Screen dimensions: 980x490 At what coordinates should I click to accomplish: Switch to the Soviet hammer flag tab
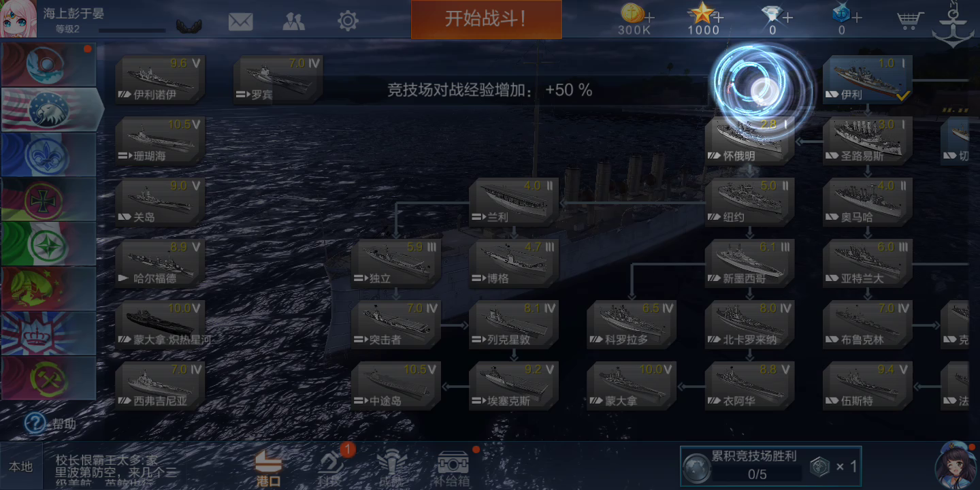point(48,378)
